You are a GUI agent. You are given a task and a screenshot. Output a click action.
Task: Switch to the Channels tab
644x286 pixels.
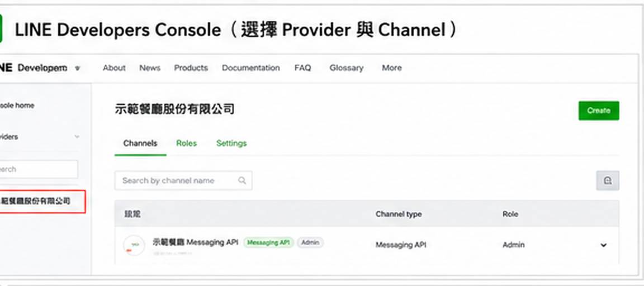click(140, 143)
